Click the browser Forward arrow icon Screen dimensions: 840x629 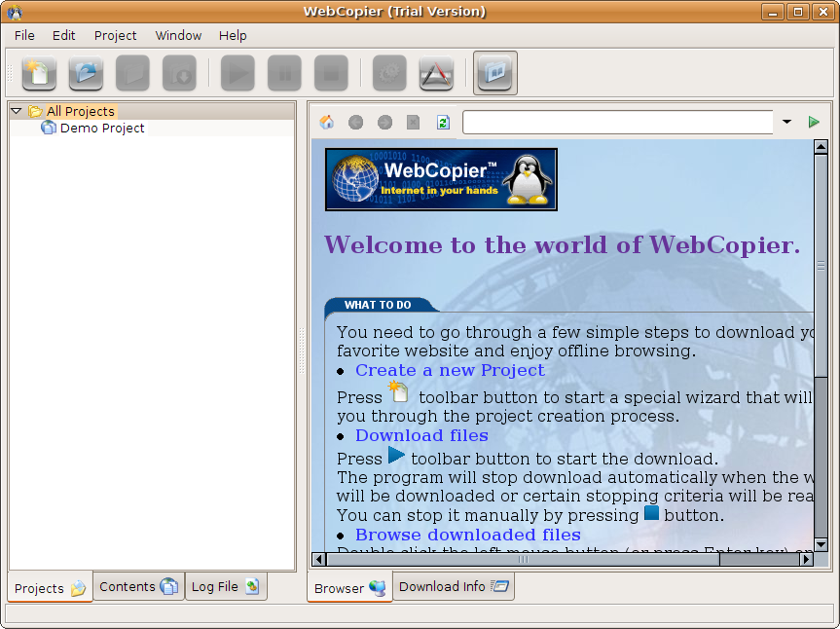point(384,123)
